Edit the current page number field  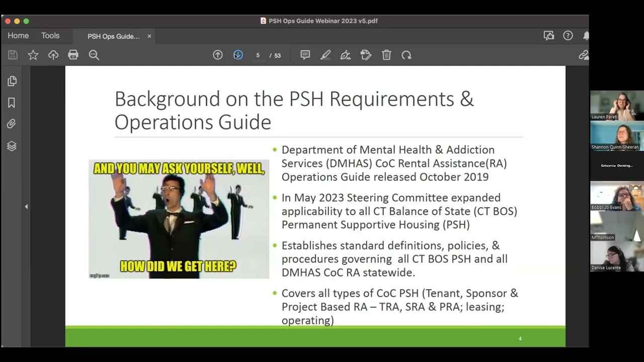pyautogui.click(x=258, y=55)
